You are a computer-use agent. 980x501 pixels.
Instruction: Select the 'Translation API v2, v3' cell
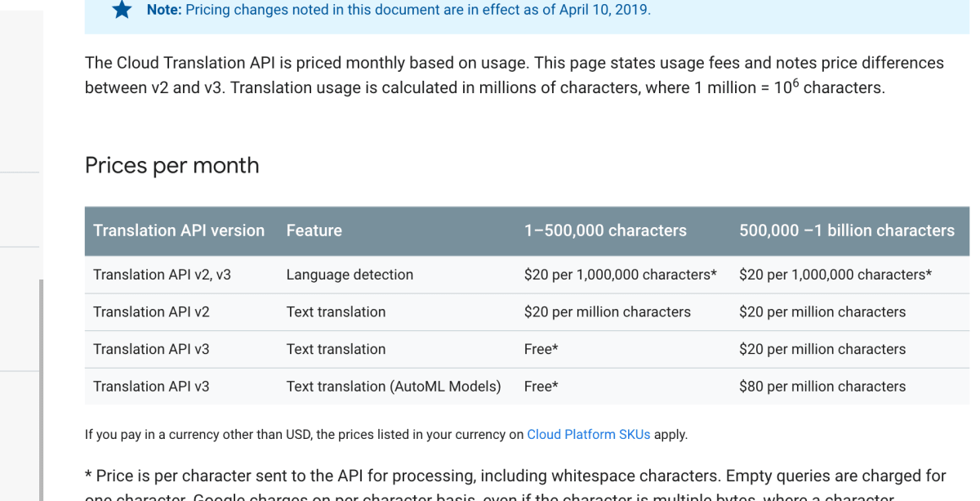162,275
